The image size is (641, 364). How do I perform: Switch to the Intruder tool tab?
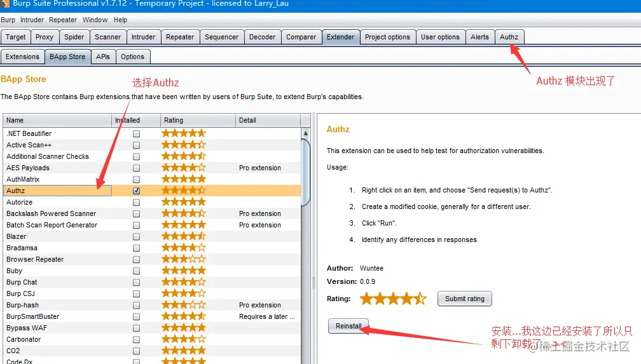(x=144, y=37)
